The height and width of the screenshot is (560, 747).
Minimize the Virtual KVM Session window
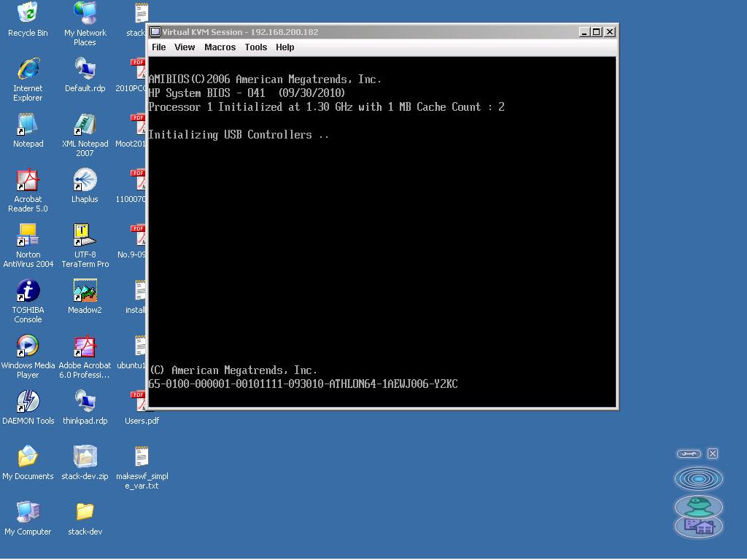click(x=584, y=32)
